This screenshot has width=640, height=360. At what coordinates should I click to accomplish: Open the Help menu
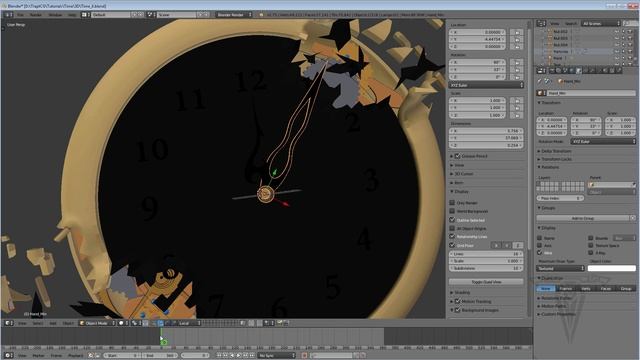point(72,15)
